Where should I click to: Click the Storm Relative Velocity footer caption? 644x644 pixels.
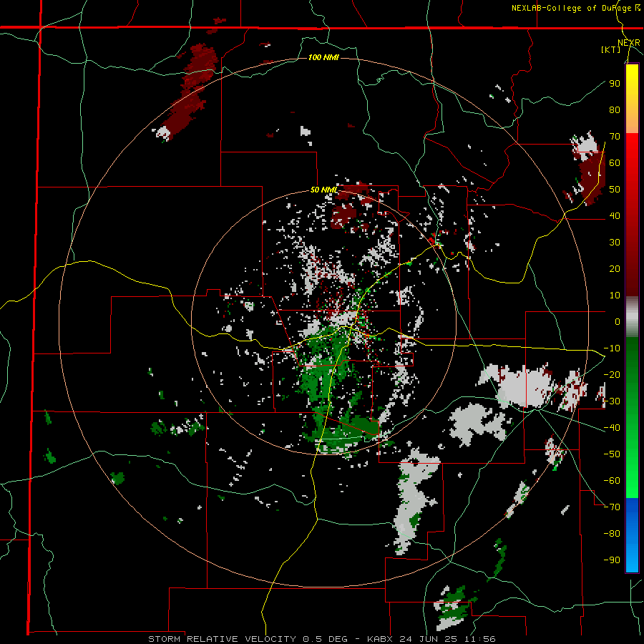click(322, 639)
